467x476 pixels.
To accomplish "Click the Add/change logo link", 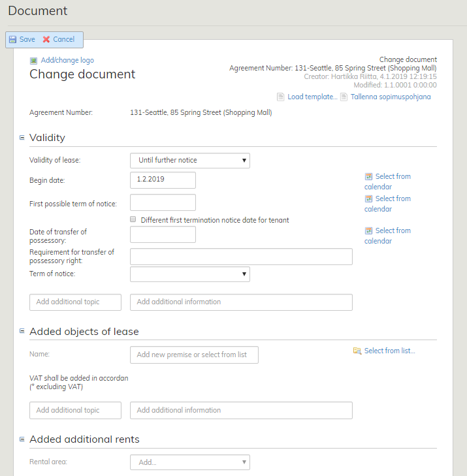I will pyautogui.click(x=67, y=61).
